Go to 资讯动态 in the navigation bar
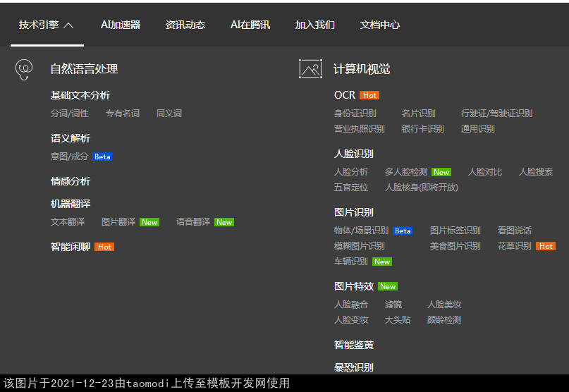This screenshot has height=392, width=569. [185, 25]
